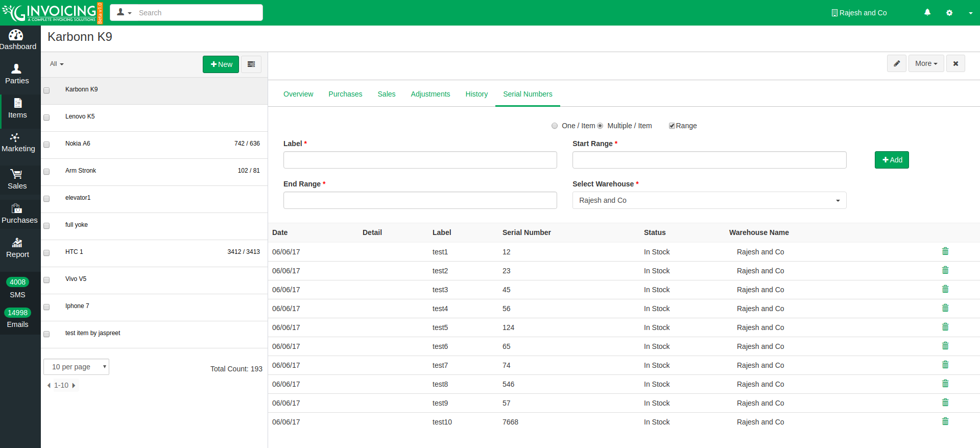Delete serial number test7 row

coord(945,365)
